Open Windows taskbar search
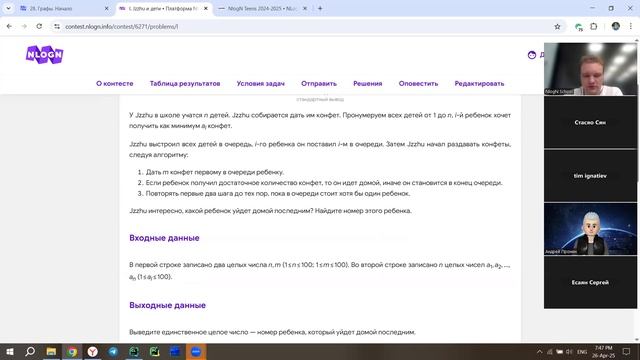This screenshot has height=360, width=640. [x=30, y=351]
